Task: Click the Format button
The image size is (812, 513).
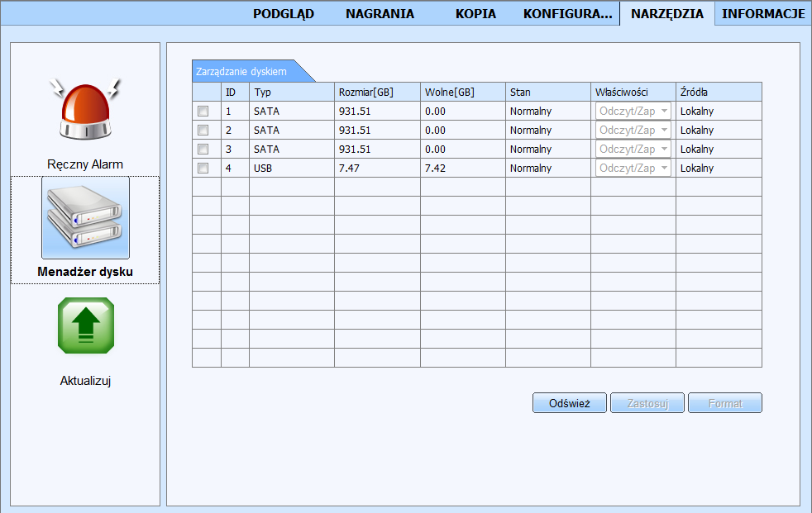Action: (x=725, y=403)
